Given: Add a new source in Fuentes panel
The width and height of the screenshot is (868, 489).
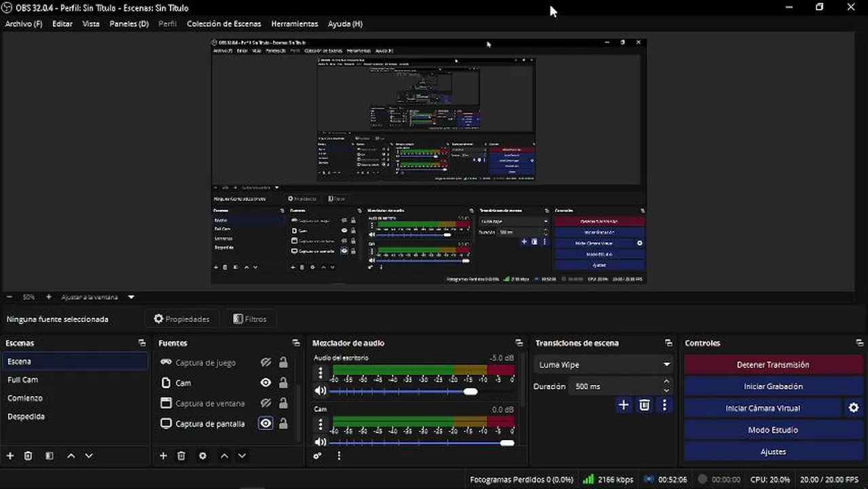Looking at the screenshot, I should [163, 456].
